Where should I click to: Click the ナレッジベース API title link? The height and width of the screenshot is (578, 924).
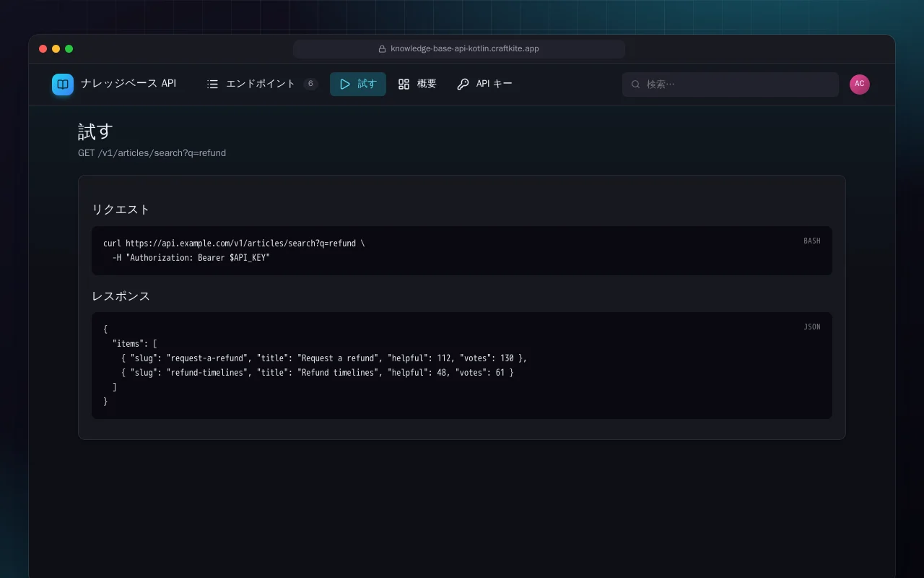point(128,84)
